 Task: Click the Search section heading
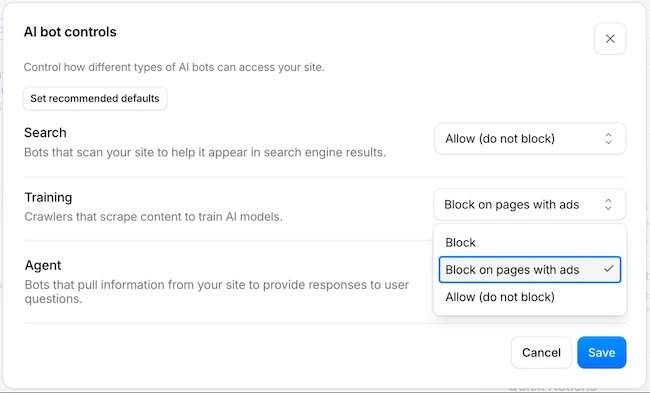click(x=45, y=133)
